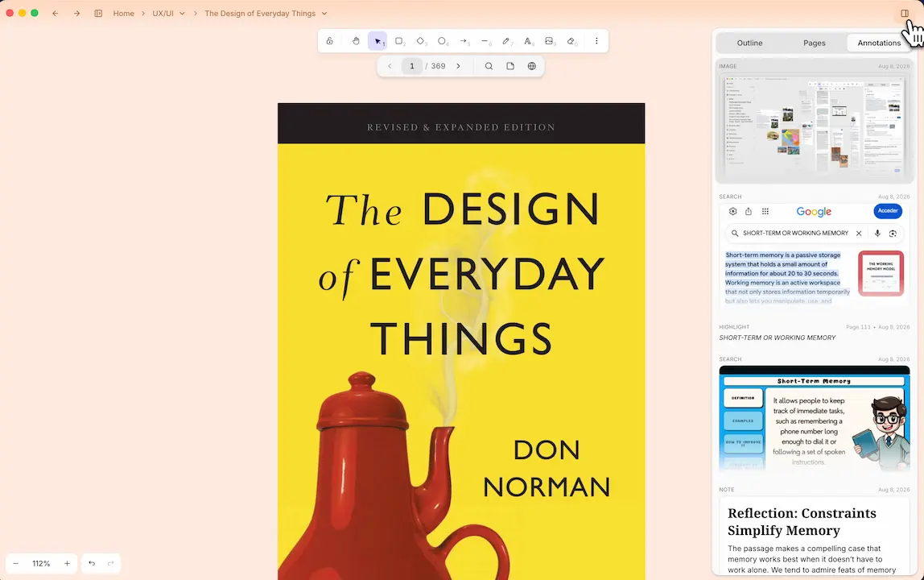Viewport: 924px width, 580px height.
Task: Open the IMAGE annotation thumbnail
Action: point(814,125)
